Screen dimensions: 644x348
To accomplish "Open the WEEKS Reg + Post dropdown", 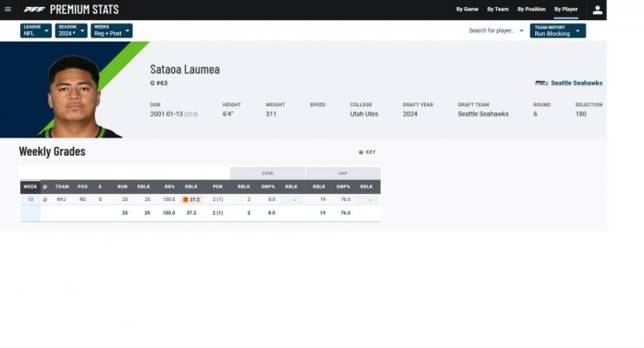I will [111, 30].
